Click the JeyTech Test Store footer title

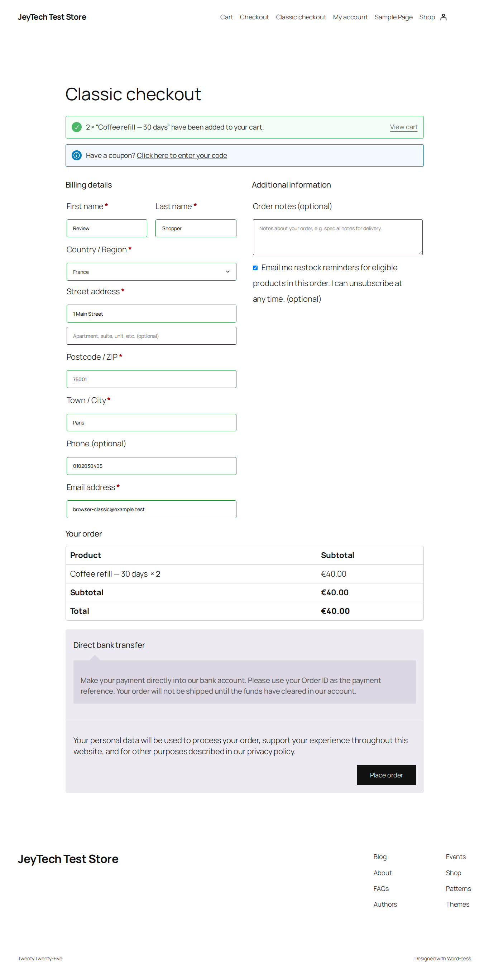(x=68, y=859)
